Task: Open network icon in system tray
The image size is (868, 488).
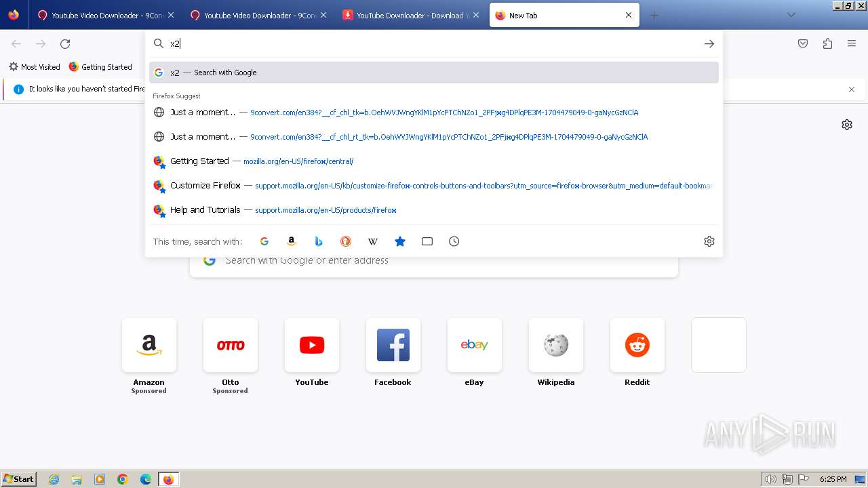Action: (x=787, y=479)
